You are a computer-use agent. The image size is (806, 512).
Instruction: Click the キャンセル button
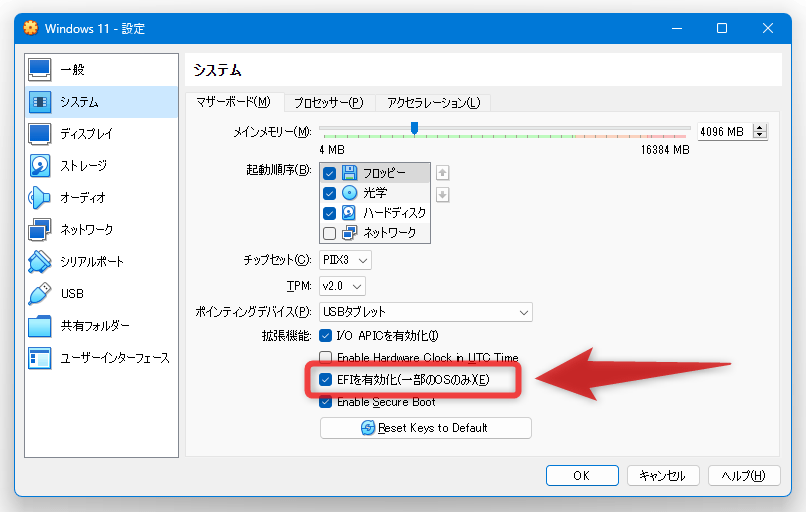663,476
